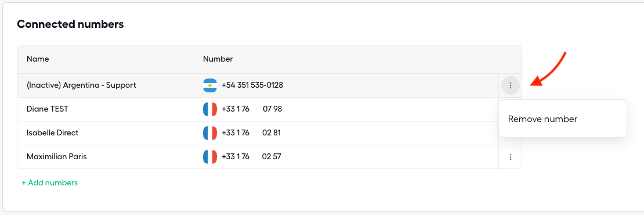Click the red arrow annotation
The height and width of the screenshot is (215, 644).
tap(549, 69)
